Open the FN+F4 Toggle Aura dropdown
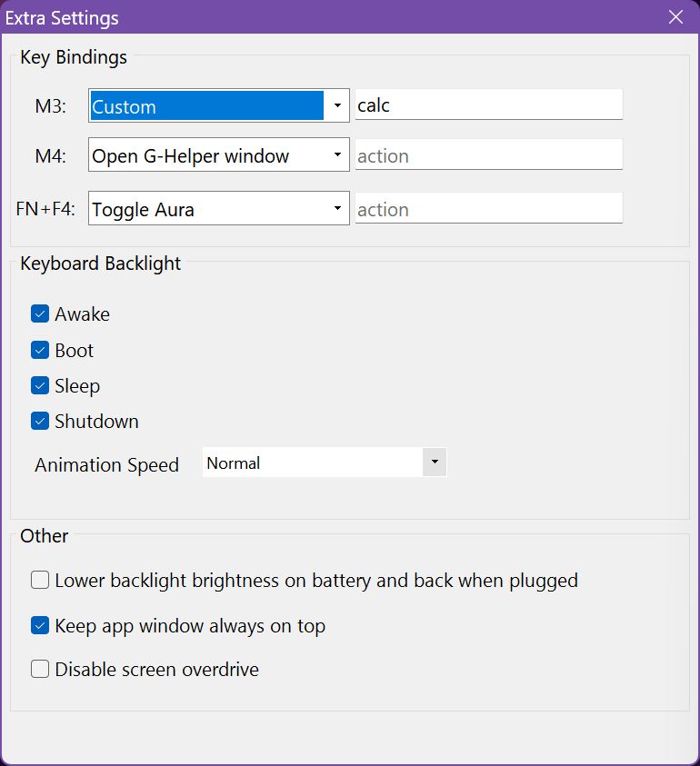 218,209
